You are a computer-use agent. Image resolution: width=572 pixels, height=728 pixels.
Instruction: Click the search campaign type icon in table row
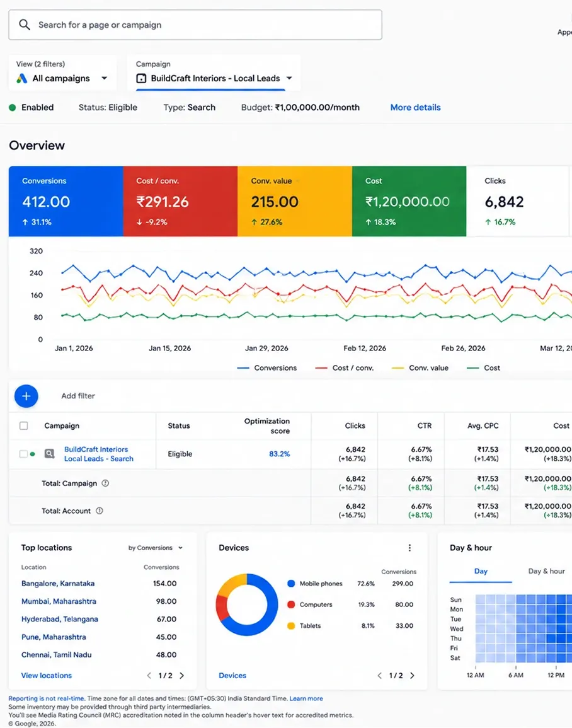point(50,454)
